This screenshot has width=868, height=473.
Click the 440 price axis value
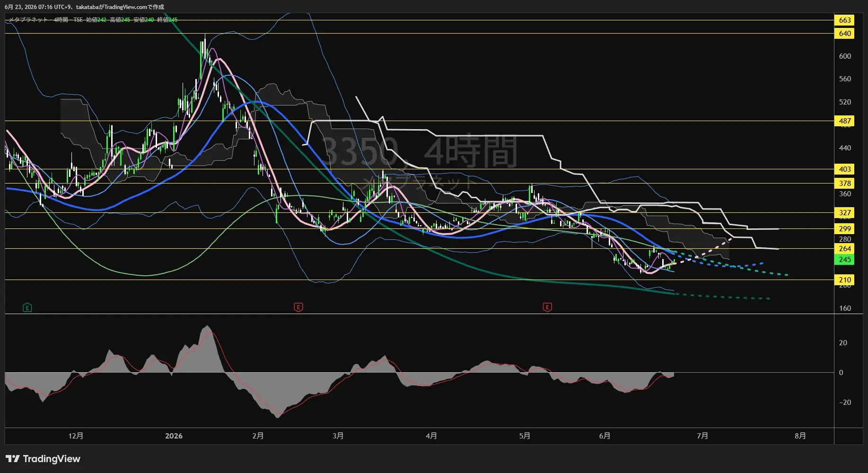click(845, 148)
